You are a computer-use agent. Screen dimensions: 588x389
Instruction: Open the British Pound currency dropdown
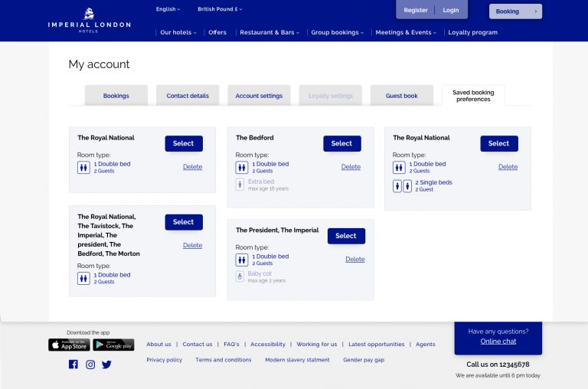(220, 9)
